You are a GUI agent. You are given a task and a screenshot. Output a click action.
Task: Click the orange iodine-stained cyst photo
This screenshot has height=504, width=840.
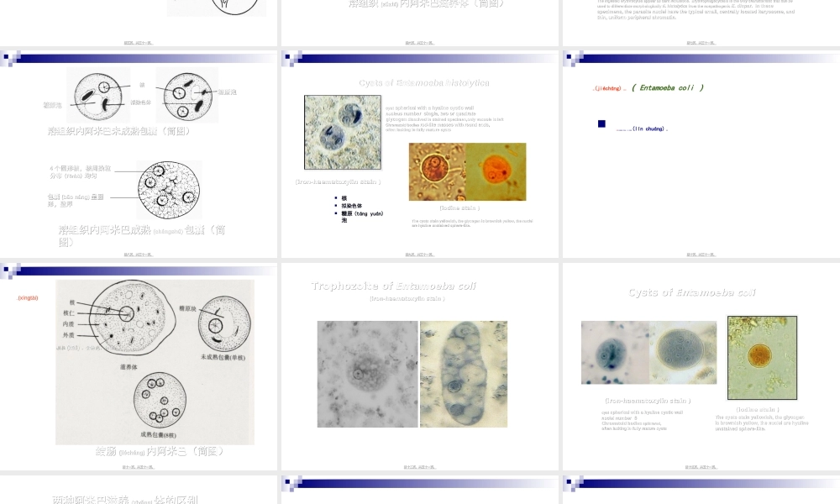tap(496, 171)
